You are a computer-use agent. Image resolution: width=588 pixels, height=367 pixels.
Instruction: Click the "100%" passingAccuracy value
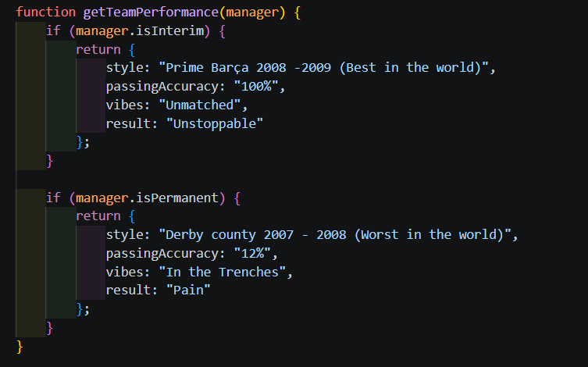click(256, 86)
